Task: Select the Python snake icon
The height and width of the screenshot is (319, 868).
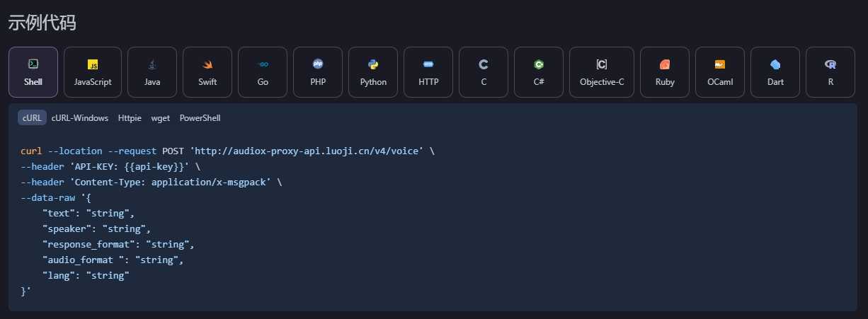Action: pyautogui.click(x=373, y=64)
